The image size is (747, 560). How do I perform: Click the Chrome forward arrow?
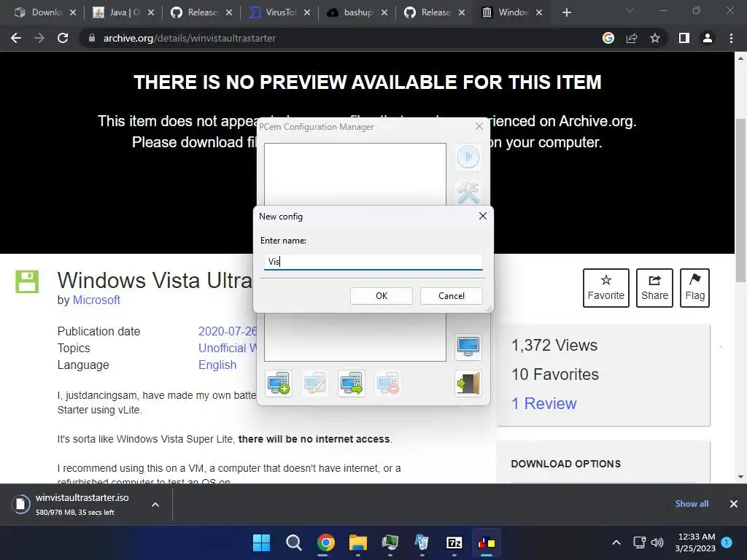tap(39, 38)
